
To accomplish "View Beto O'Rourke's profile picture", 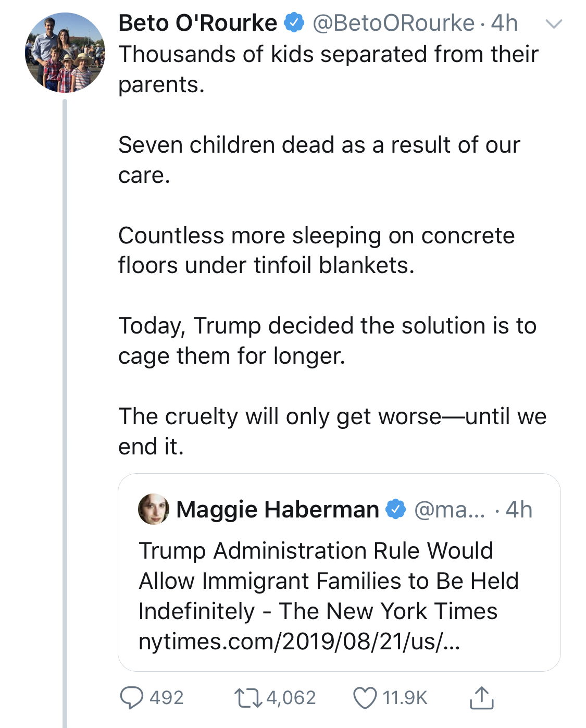I will [65, 53].
